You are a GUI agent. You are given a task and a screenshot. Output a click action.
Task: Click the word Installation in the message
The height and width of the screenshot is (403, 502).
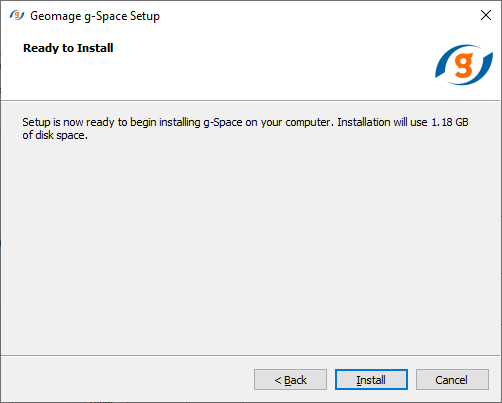pos(364,122)
